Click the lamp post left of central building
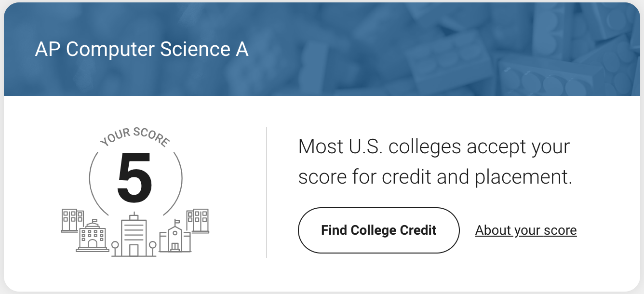This screenshot has width=644, height=294. 115,248
